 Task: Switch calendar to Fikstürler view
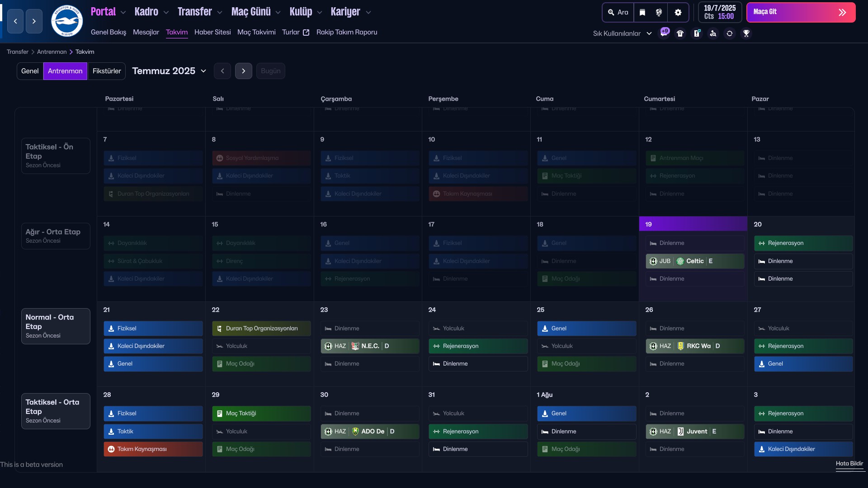107,71
